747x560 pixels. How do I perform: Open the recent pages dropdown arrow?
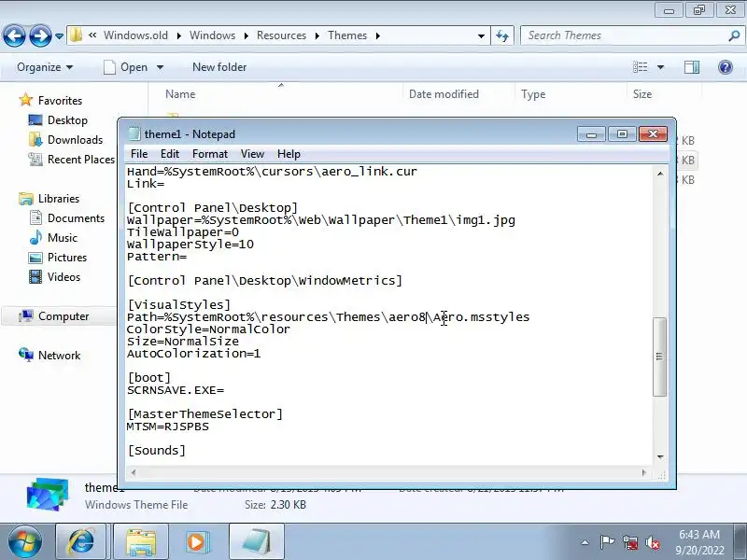point(59,36)
